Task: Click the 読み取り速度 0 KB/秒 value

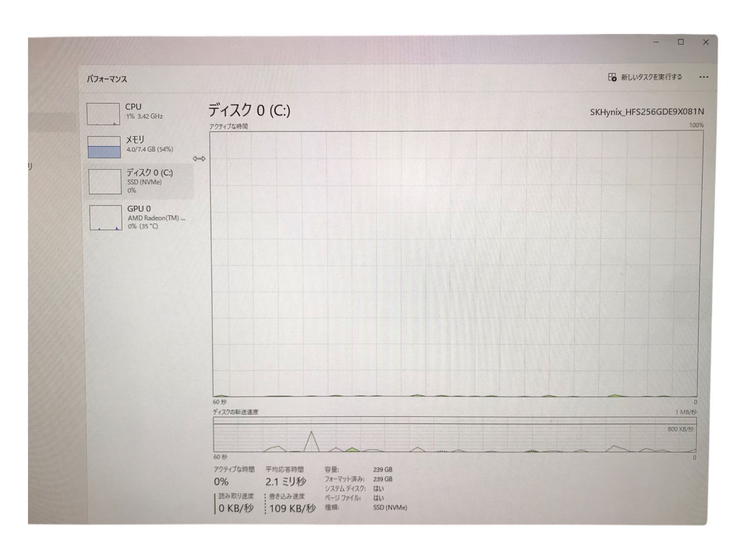Action: pyautogui.click(x=236, y=508)
